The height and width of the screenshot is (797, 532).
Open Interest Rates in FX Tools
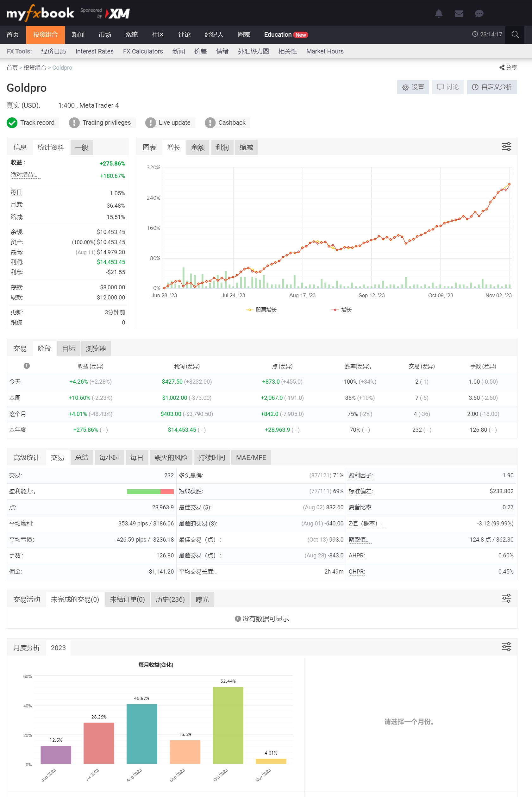coord(95,51)
